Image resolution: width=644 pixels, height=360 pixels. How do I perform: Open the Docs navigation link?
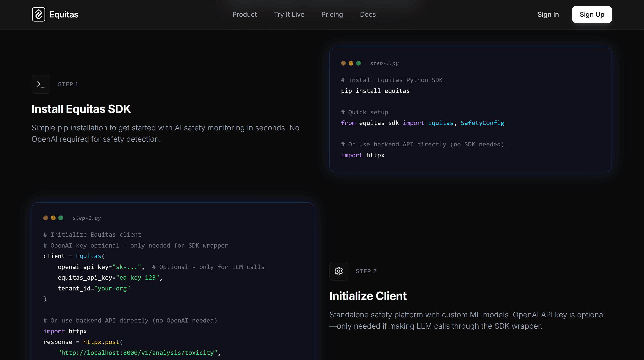pyautogui.click(x=367, y=15)
